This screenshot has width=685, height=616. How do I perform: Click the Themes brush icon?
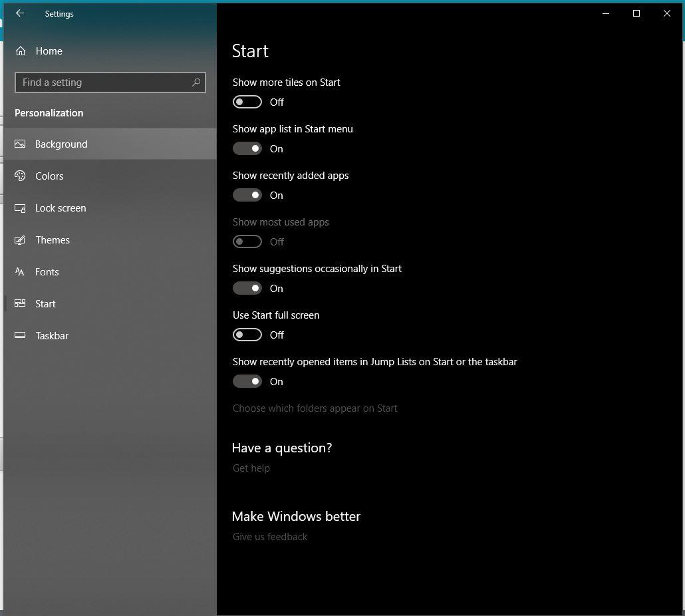click(20, 240)
